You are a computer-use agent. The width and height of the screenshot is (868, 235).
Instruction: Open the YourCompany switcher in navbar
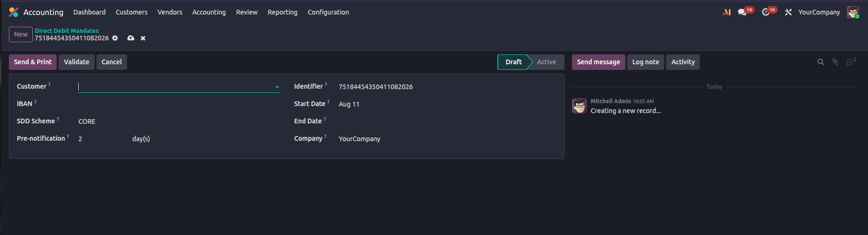[x=819, y=12]
